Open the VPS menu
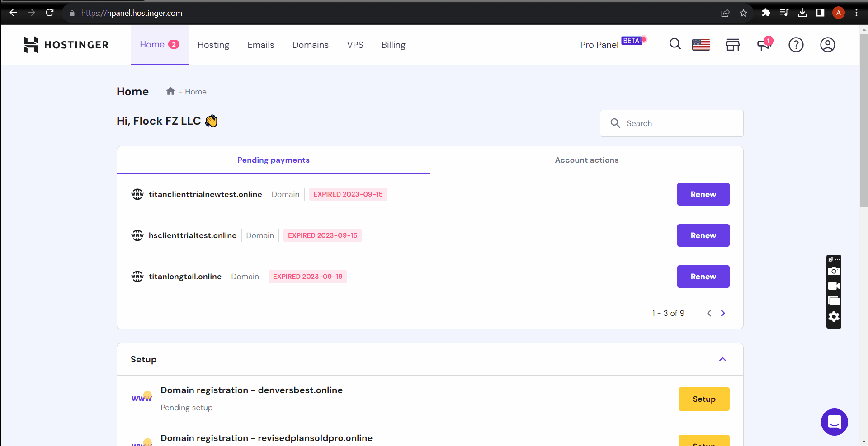868x446 pixels. [355, 45]
